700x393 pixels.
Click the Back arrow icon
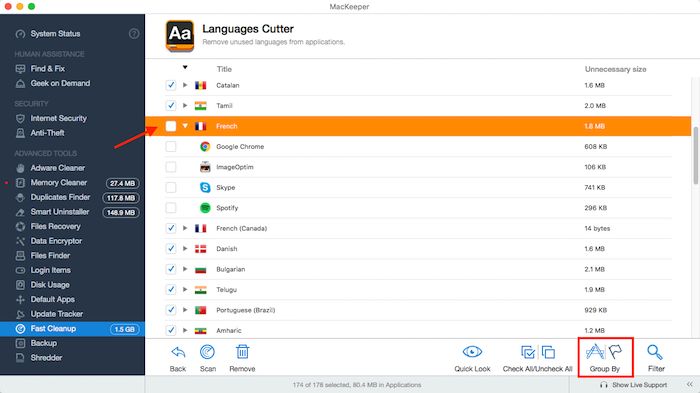178,352
